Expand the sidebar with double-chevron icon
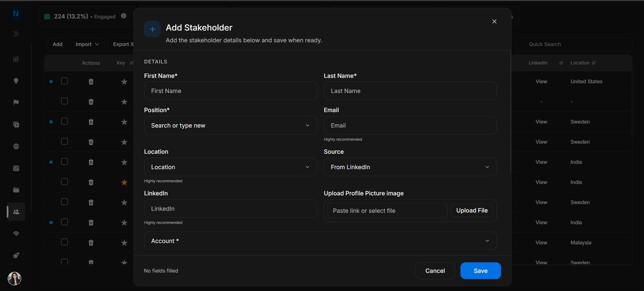The width and height of the screenshot is (644, 291). click(x=16, y=34)
